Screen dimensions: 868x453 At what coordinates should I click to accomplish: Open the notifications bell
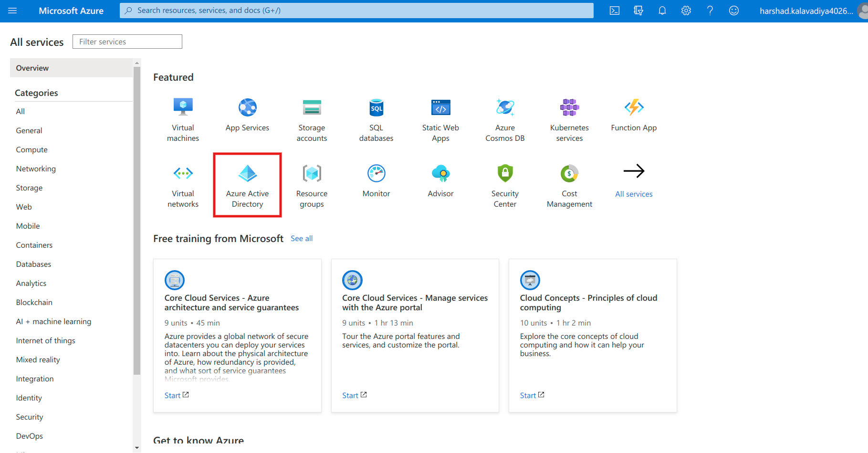pyautogui.click(x=662, y=11)
